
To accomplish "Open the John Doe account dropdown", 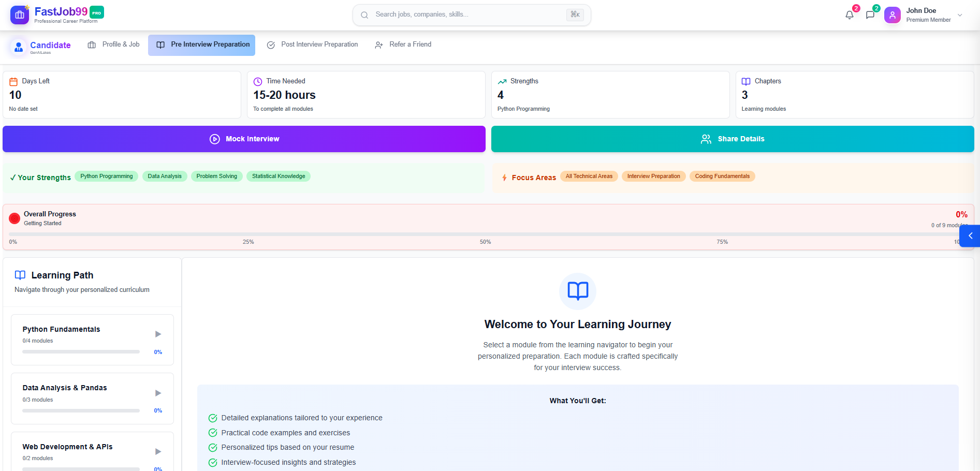I will click(x=960, y=15).
